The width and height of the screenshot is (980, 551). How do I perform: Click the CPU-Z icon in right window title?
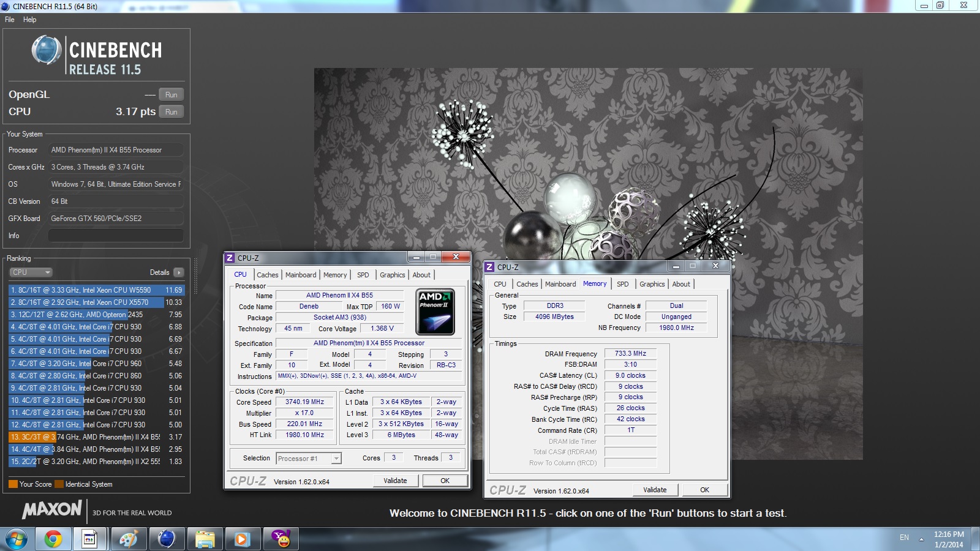pos(490,267)
